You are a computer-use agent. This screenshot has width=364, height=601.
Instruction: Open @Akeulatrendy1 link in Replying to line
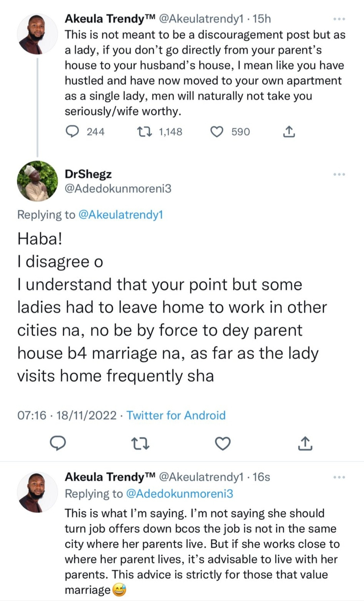(x=120, y=215)
